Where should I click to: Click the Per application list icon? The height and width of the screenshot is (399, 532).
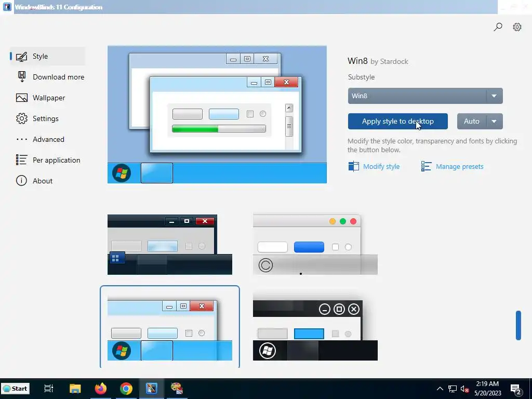(21, 160)
